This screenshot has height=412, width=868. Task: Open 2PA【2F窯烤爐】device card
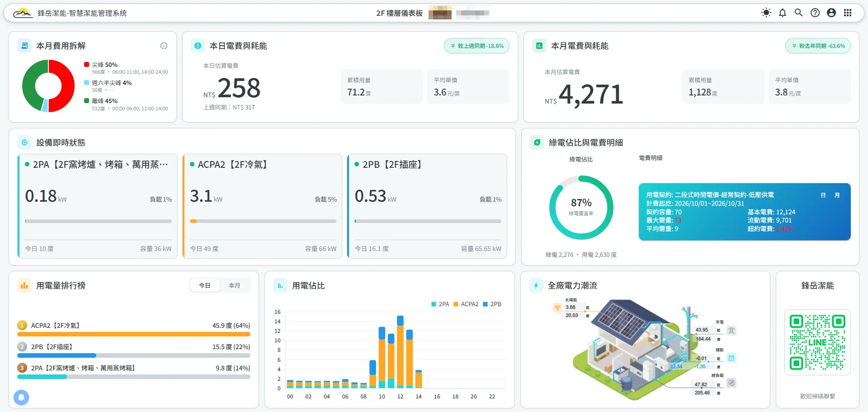(98, 206)
